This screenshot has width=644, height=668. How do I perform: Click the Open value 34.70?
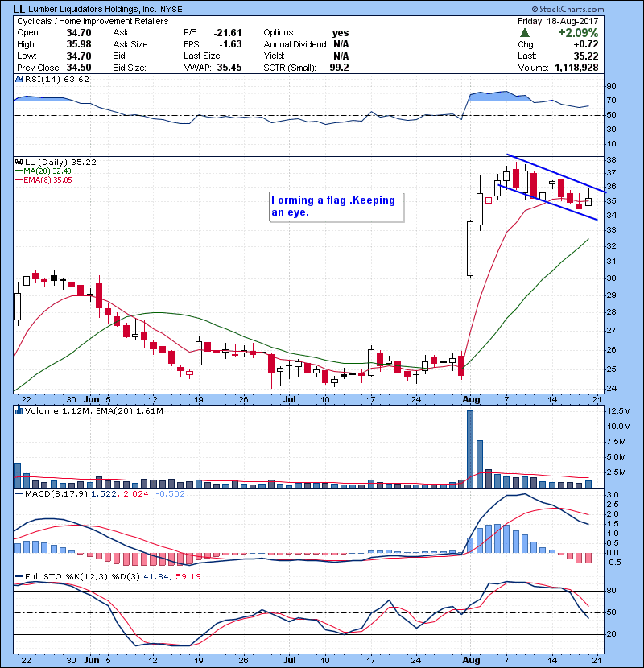[79, 33]
